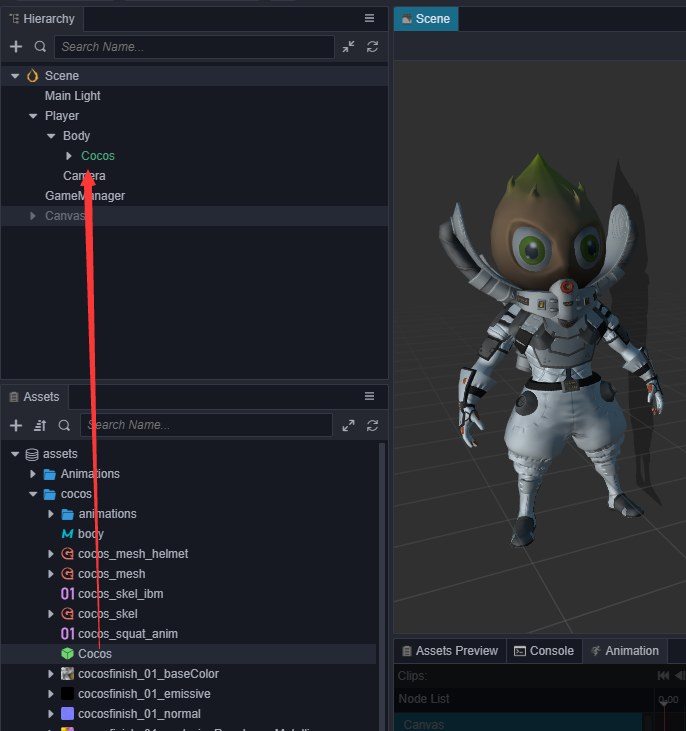Collapse the Body node
Image resolution: width=686 pixels, height=731 pixels.
[x=51, y=136]
